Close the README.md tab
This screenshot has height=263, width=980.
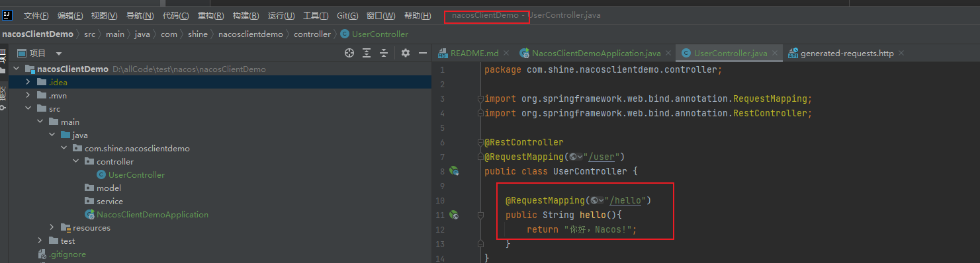coord(506,53)
